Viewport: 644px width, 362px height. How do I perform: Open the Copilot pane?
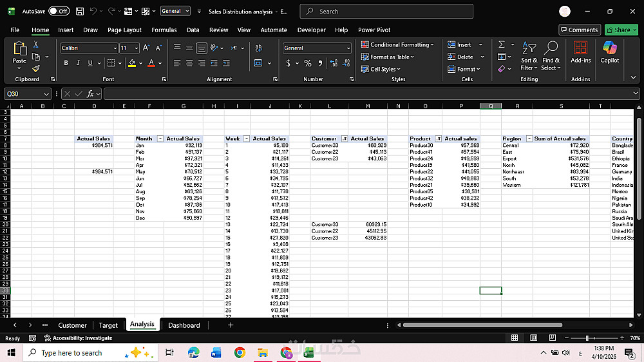(609, 52)
